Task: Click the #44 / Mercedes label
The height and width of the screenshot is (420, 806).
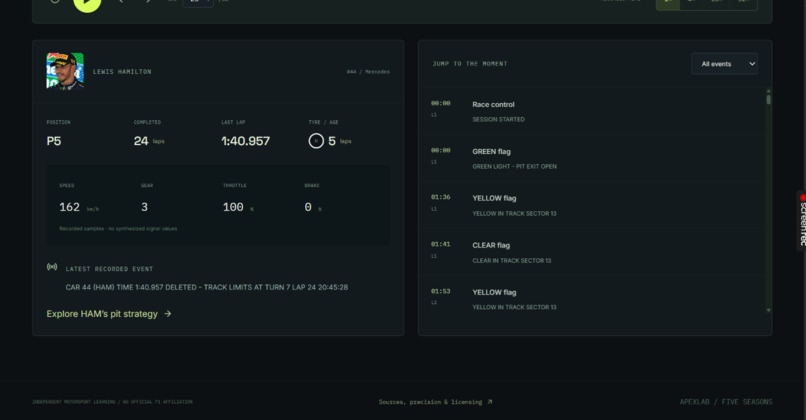Action: (x=368, y=72)
